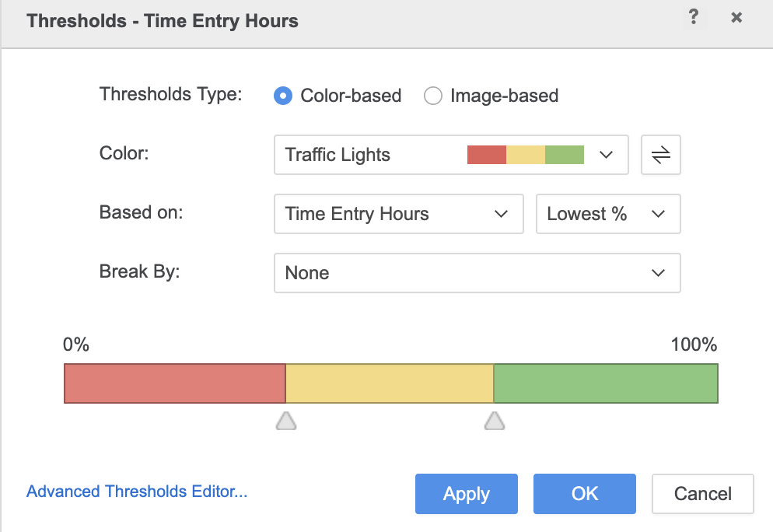Open the Traffic Lights color scheme dropdown

tap(451, 155)
